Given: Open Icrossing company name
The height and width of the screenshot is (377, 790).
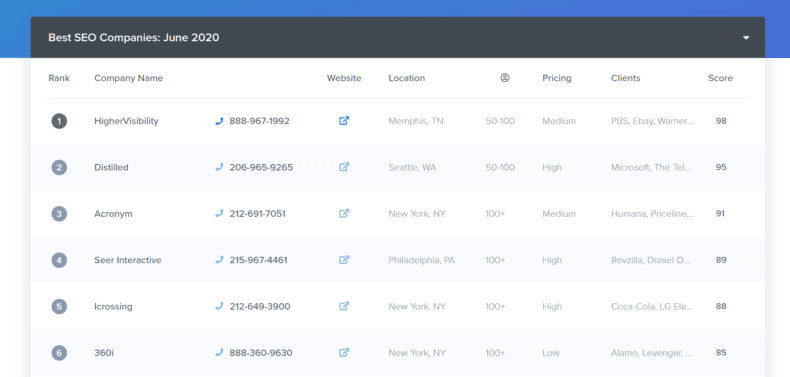Looking at the screenshot, I should 113,306.
